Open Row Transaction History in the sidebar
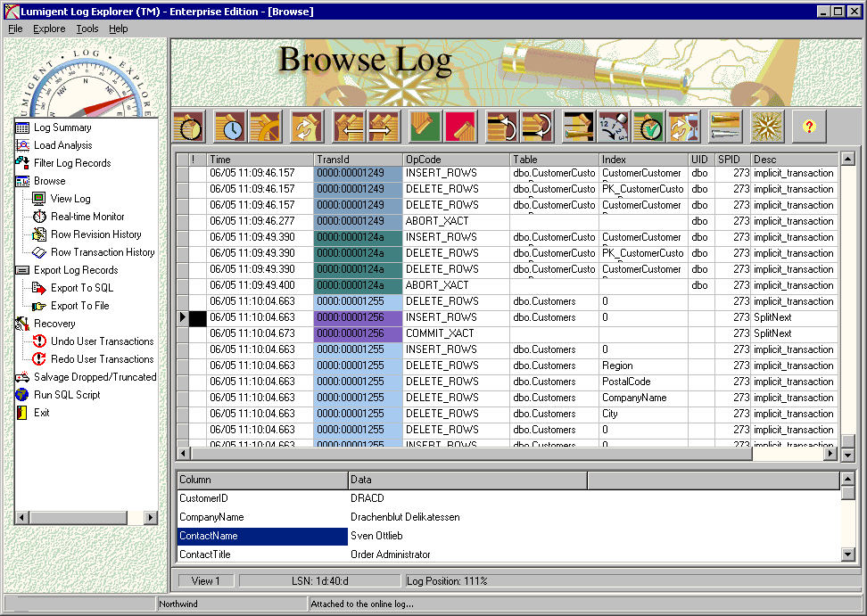This screenshot has width=867, height=616. click(x=103, y=252)
